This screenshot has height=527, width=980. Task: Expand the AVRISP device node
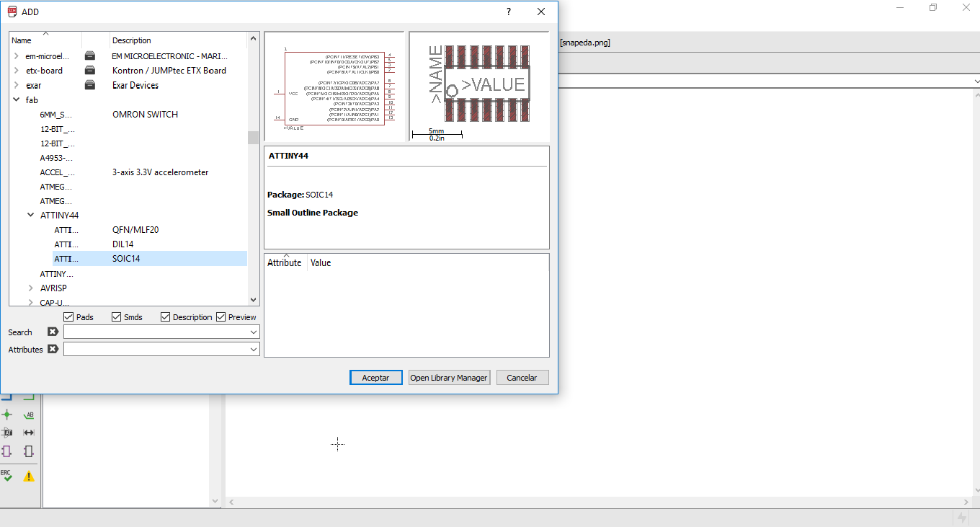(30, 288)
